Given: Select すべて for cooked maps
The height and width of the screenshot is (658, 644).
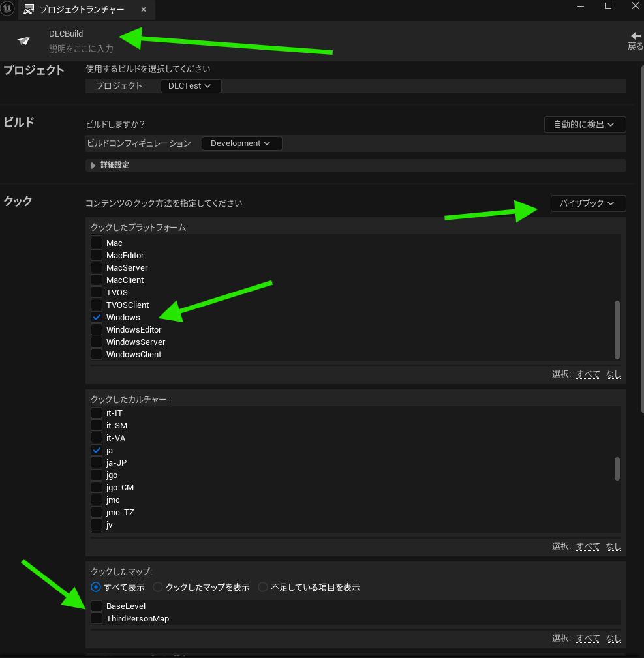Looking at the screenshot, I should coord(588,638).
